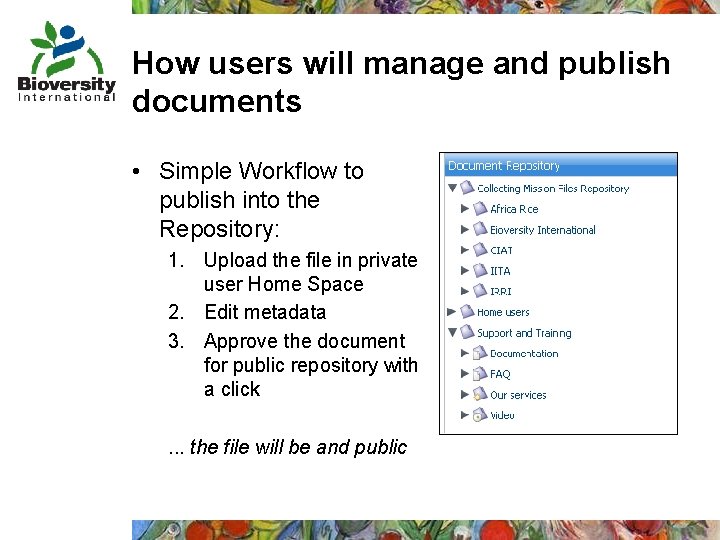Click the Document Repository panel header

561,165
